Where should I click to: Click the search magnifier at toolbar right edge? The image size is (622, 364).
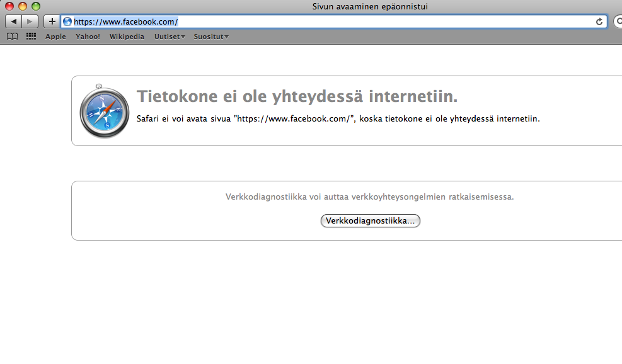(618, 21)
